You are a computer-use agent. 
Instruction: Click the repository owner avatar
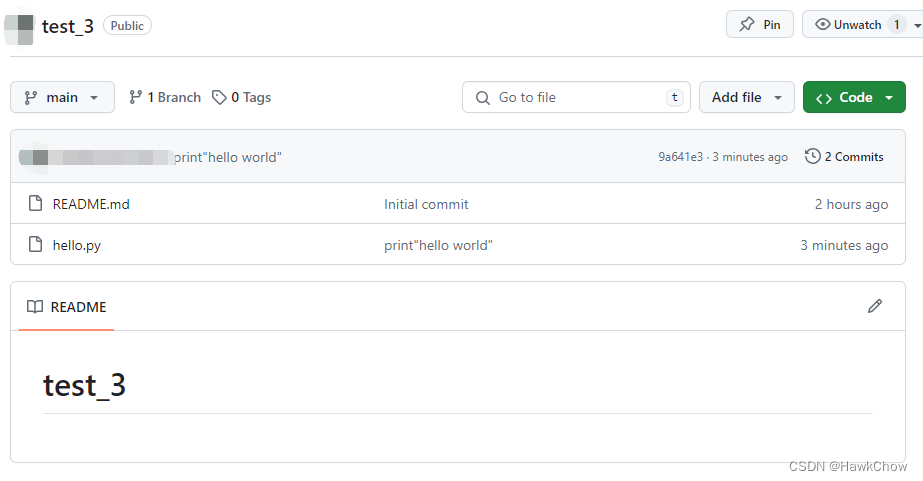coord(19,27)
